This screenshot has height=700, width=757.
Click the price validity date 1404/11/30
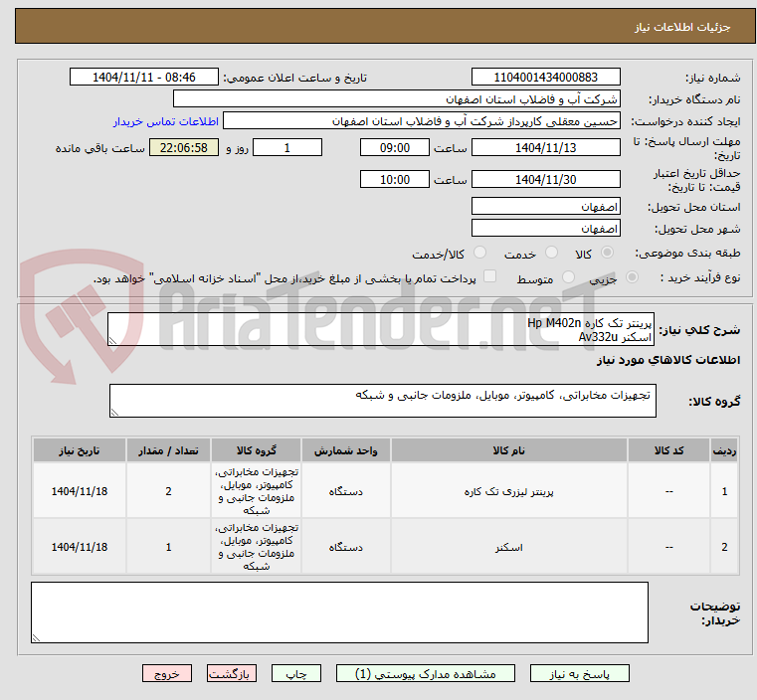click(x=545, y=179)
